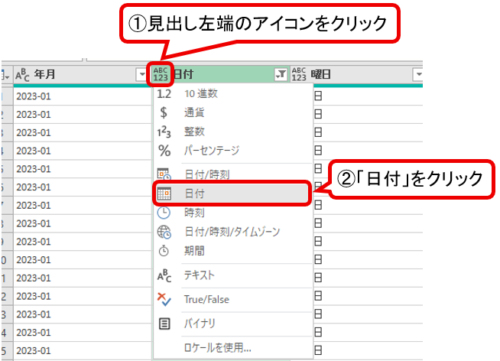Viewport: 500px width, 361px height.
Task: Choose the テキスト text data type
Action: pyautogui.click(x=233, y=275)
